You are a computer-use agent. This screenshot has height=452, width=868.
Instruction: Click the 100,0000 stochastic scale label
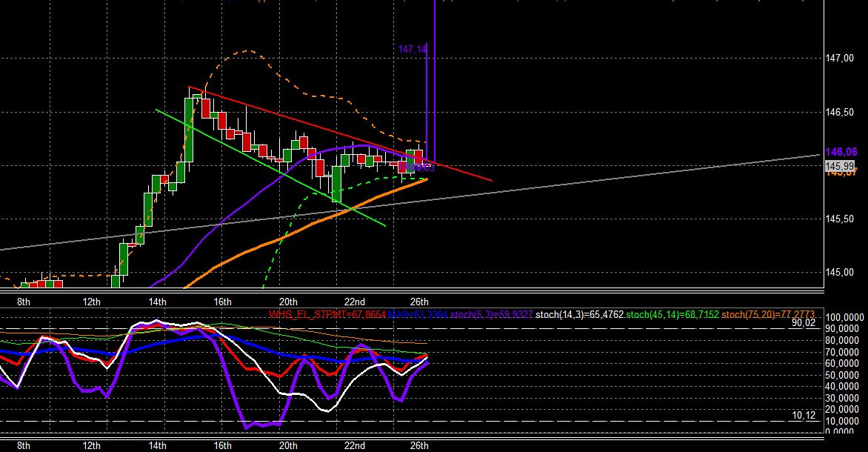(x=844, y=317)
